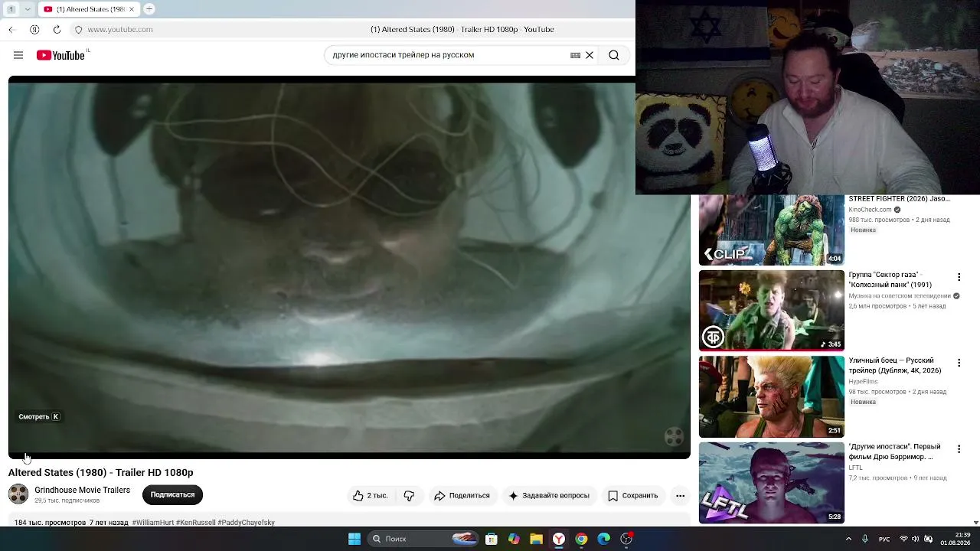Dislike the Altered States trailer
The width and height of the screenshot is (980, 551).
pos(409,496)
